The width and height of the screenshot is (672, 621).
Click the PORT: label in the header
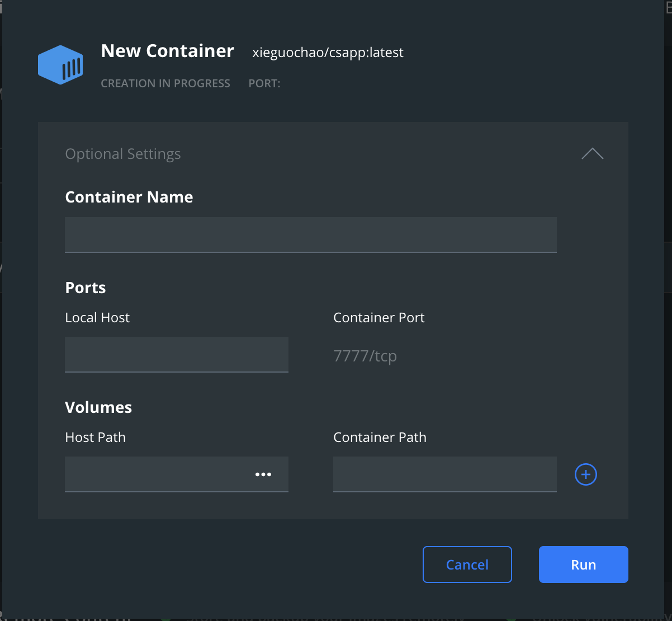(264, 83)
